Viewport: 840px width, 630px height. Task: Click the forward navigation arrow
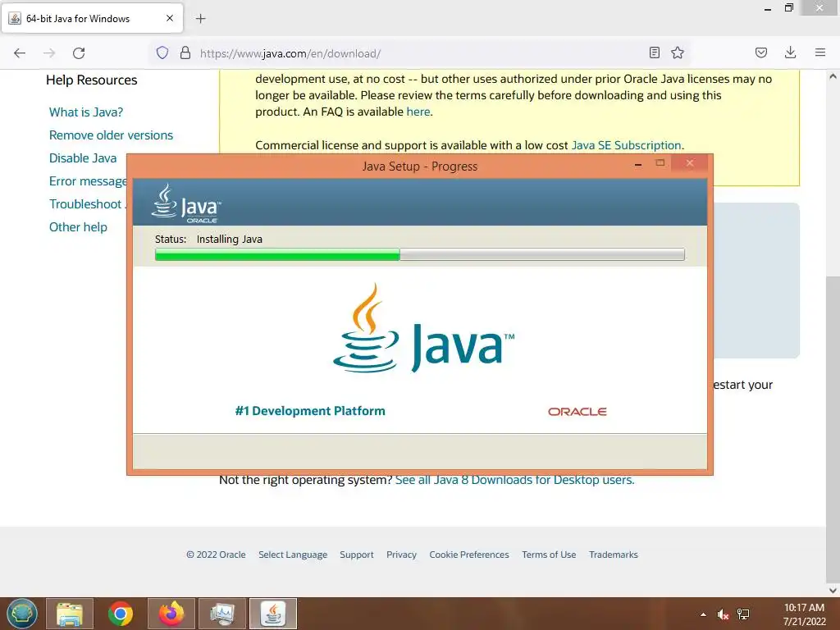[x=49, y=53]
